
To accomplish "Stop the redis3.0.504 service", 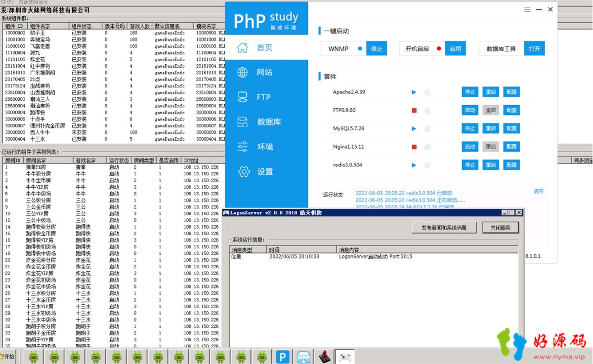I will click(x=470, y=165).
